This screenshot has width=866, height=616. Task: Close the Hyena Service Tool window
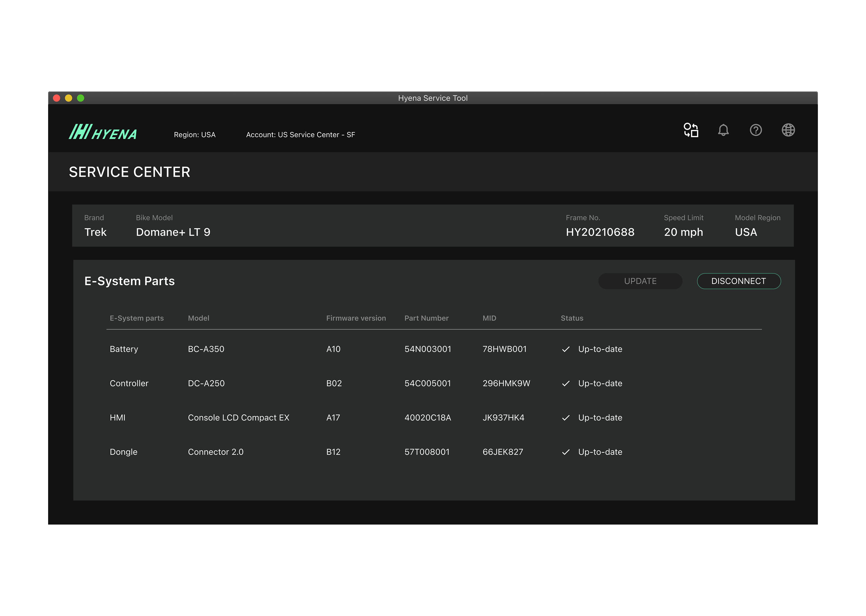pos(57,98)
